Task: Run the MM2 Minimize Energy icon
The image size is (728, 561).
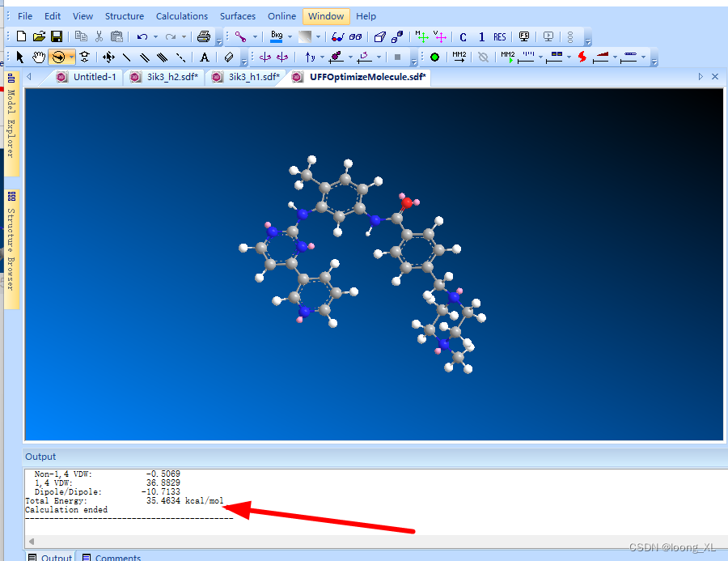Action: tap(458, 56)
